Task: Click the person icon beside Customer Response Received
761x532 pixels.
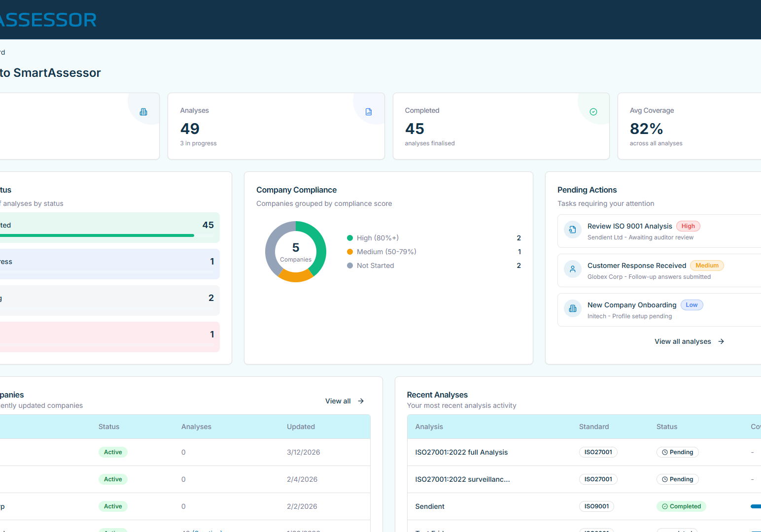Action: pyautogui.click(x=572, y=269)
